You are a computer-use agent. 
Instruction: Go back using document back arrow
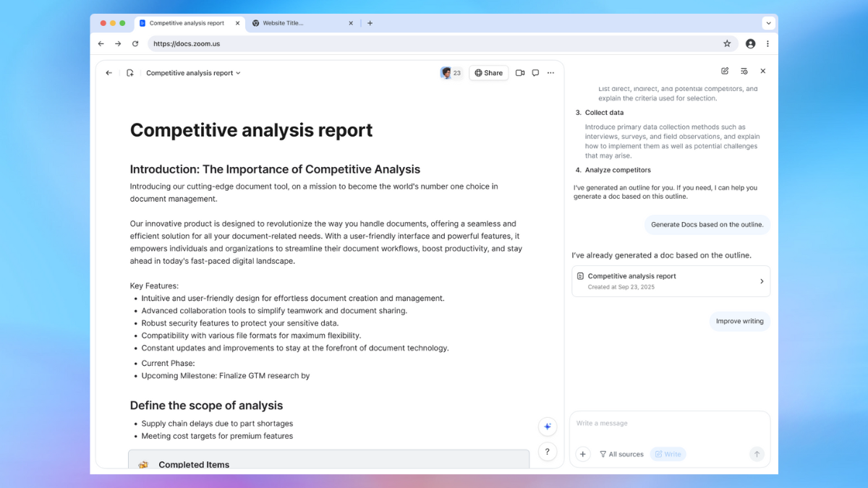click(109, 73)
